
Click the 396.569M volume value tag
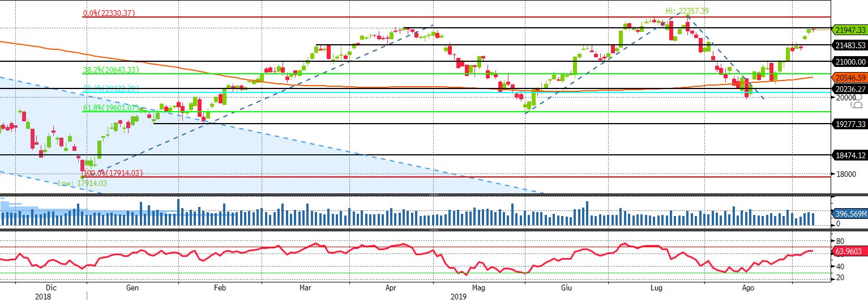pos(850,214)
